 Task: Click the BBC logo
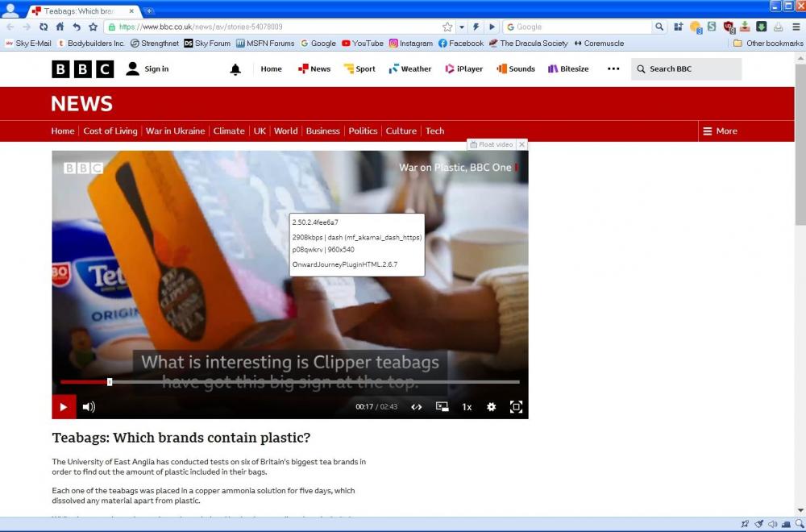pyautogui.click(x=82, y=69)
